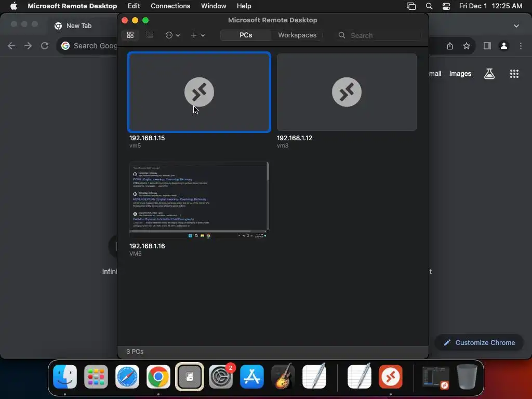Image resolution: width=532 pixels, height=399 pixels.
Task: Click the 3 PCs status text
Action: (x=135, y=352)
